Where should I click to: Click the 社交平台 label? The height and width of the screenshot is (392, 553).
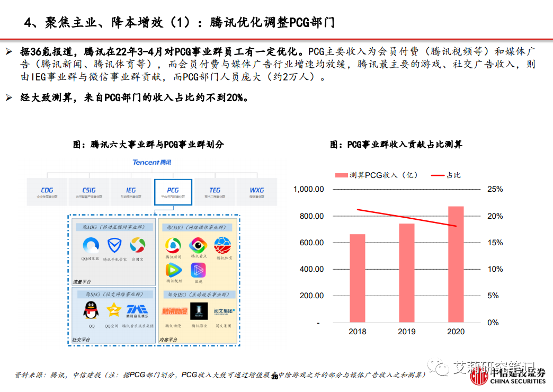coord(81,340)
